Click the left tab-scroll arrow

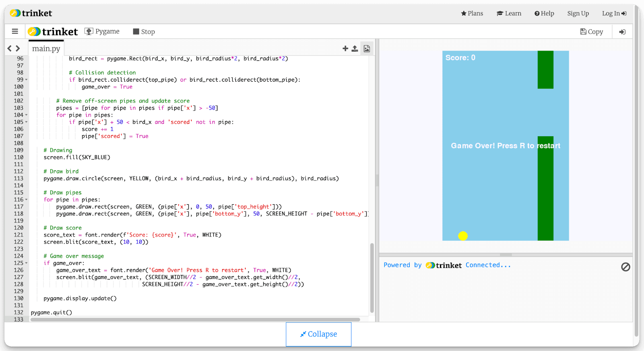click(10, 49)
